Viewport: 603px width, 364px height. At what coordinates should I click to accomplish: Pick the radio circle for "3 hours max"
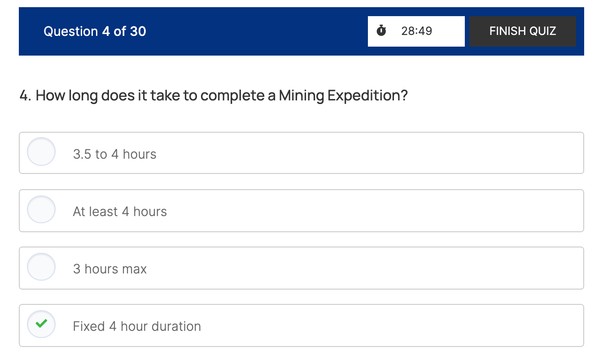point(41,266)
